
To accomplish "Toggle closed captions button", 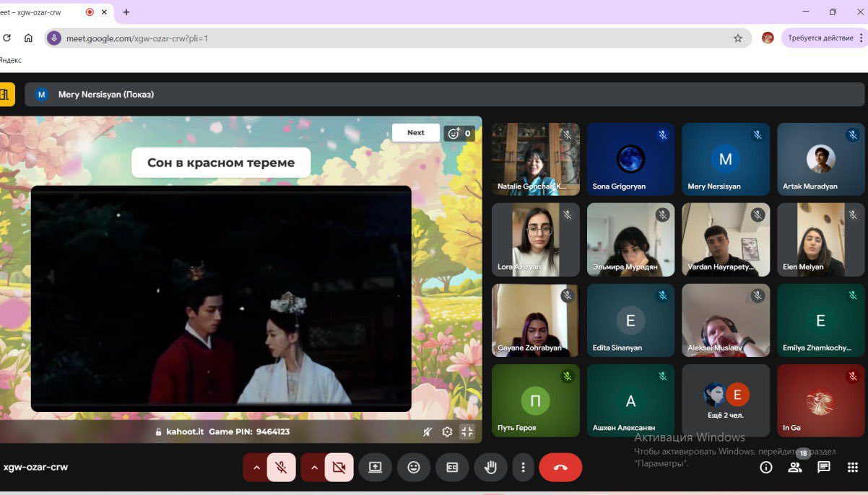I will [452, 468].
